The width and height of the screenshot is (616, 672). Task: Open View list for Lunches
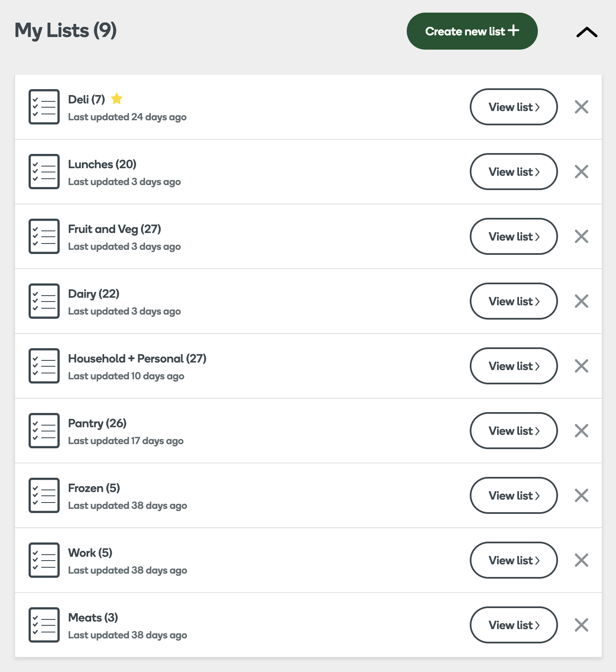point(513,172)
